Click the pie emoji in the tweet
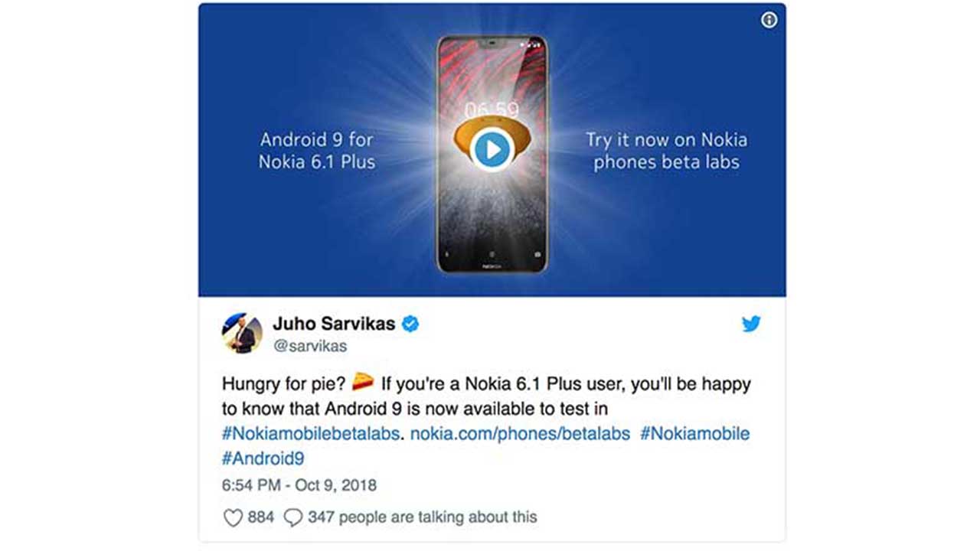 (362, 383)
